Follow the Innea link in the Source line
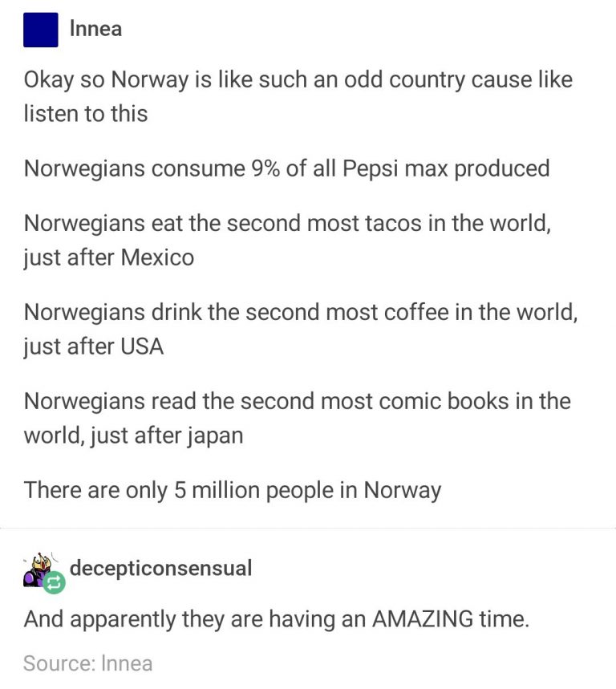 click(x=128, y=663)
